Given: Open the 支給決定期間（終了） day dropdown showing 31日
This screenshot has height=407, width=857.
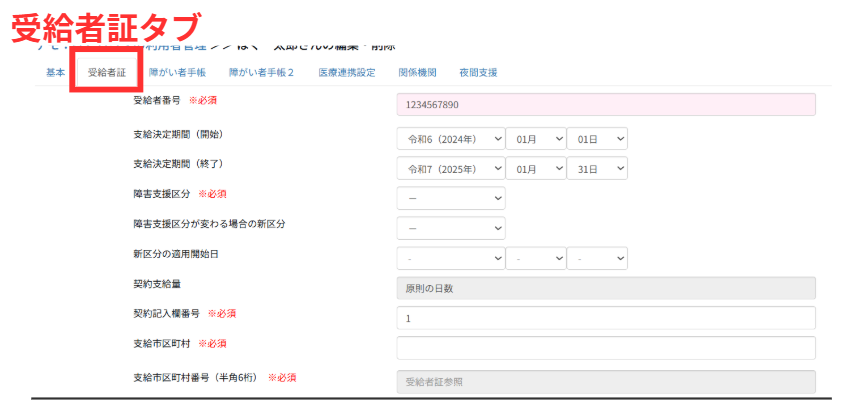Looking at the screenshot, I should click(x=597, y=169).
